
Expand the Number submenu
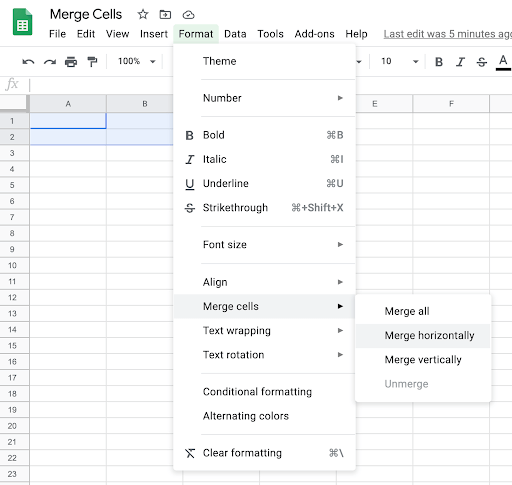264,98
